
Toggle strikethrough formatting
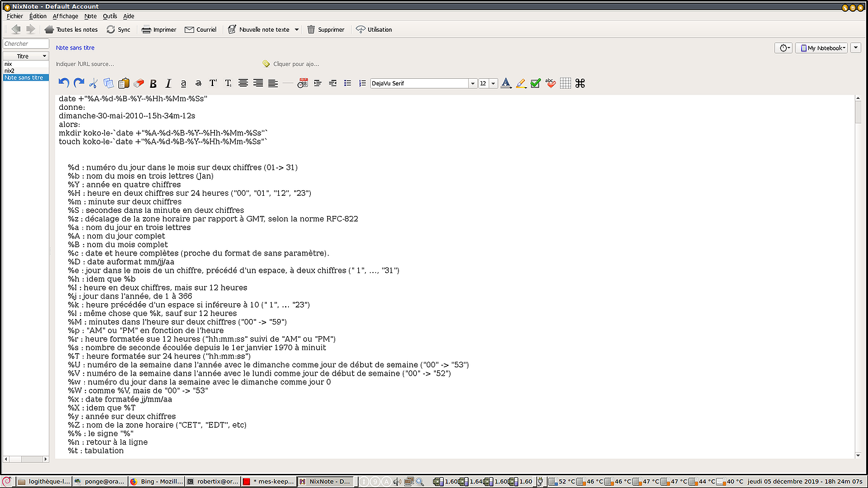pyautogui.click(x=198, y=83)
